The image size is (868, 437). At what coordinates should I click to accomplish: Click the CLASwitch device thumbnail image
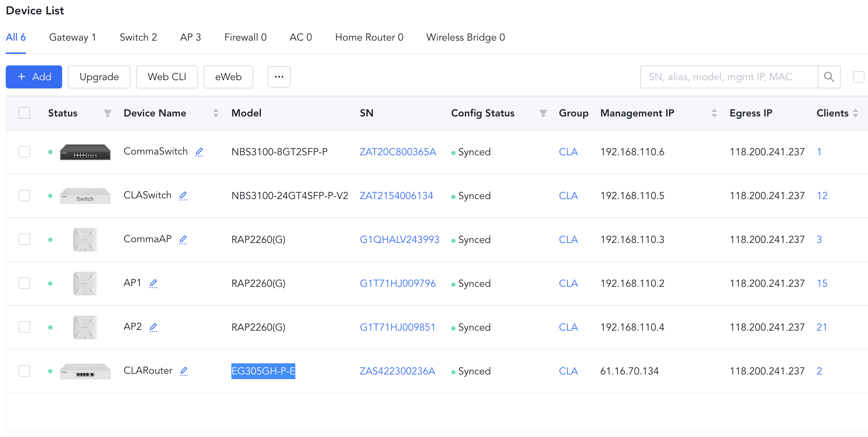[85, 196]
